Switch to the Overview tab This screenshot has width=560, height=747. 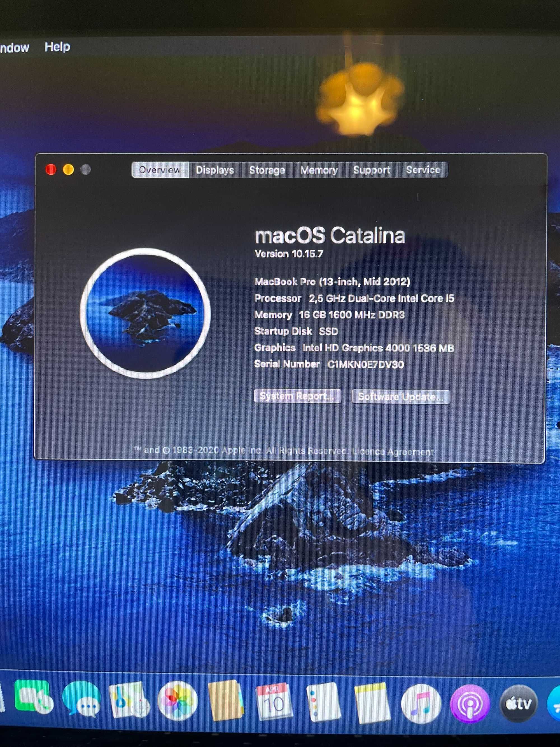[x=160, y=169]
